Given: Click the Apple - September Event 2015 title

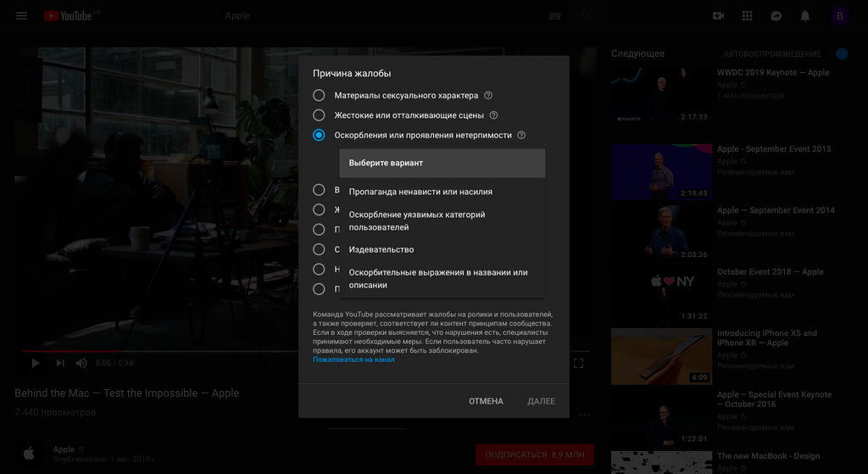Looking at the screenshot, I should tap(774, 149).
